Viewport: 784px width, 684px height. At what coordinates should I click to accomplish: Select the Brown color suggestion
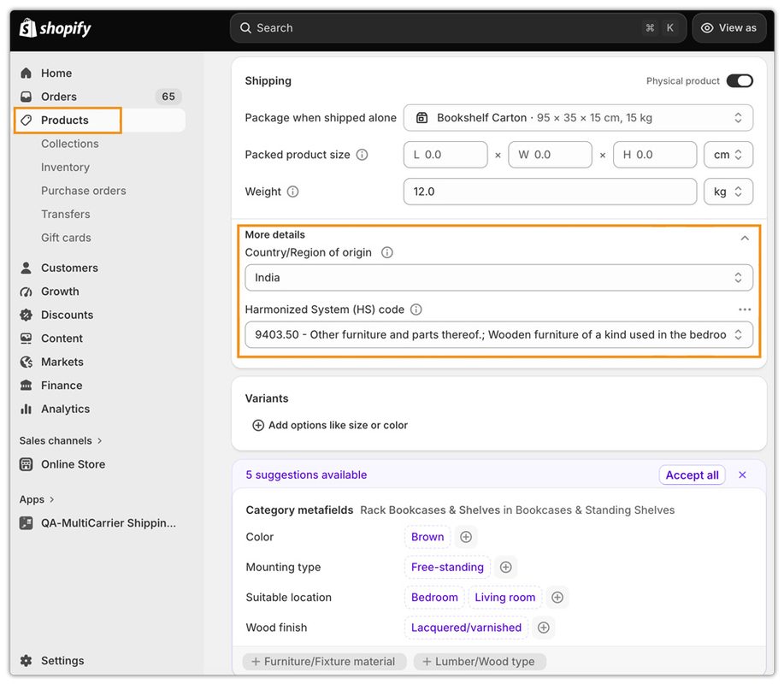427,537
